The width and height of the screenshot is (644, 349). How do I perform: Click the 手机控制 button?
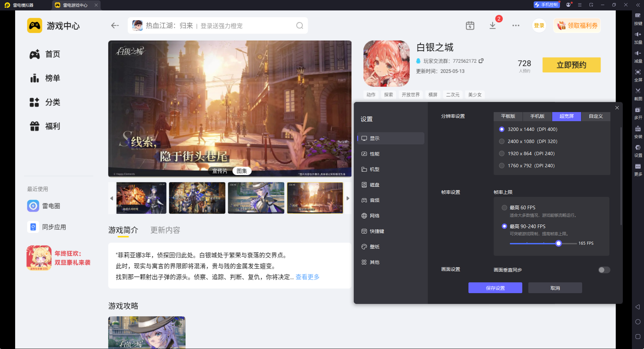coord(546,5)
